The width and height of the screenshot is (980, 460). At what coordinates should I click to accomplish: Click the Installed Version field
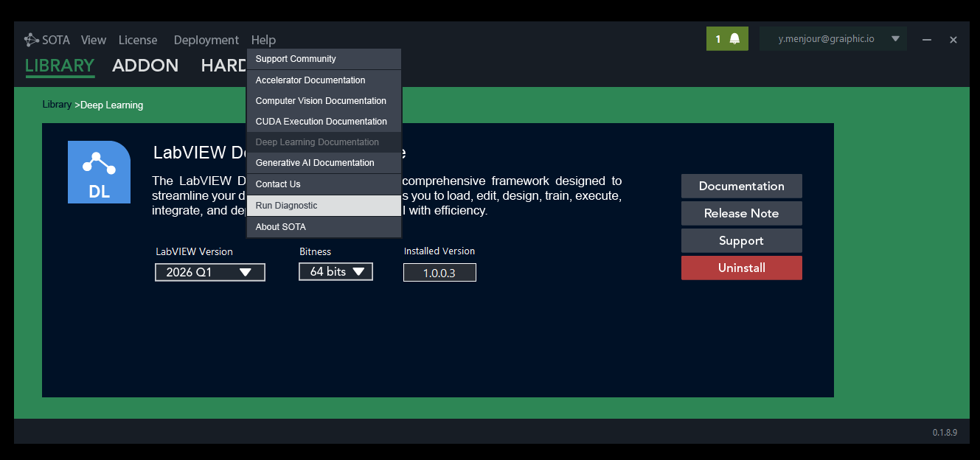(x=439, y=273)
